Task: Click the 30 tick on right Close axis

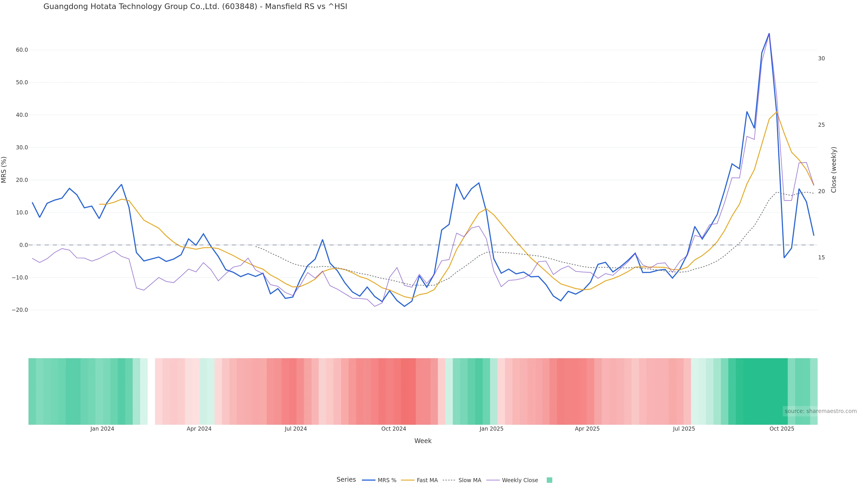Action: coord(821,59)
